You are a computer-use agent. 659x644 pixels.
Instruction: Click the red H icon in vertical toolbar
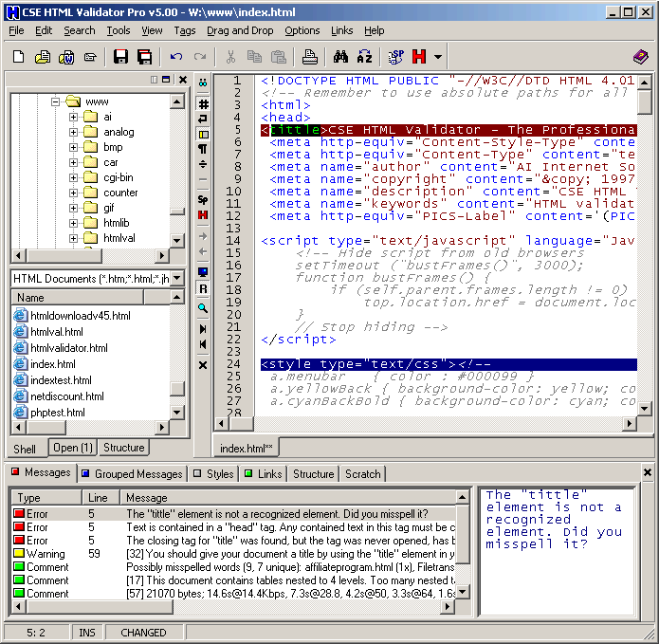click(203, 214)
